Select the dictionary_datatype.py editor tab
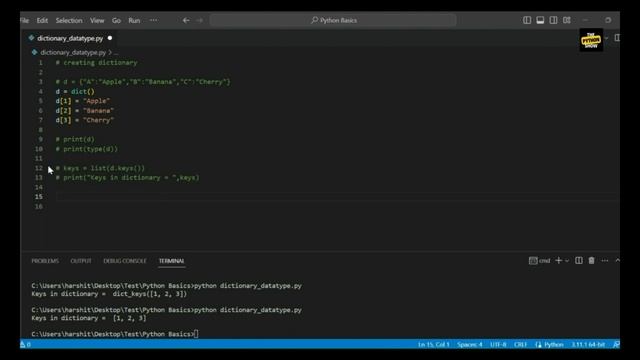 70,38
